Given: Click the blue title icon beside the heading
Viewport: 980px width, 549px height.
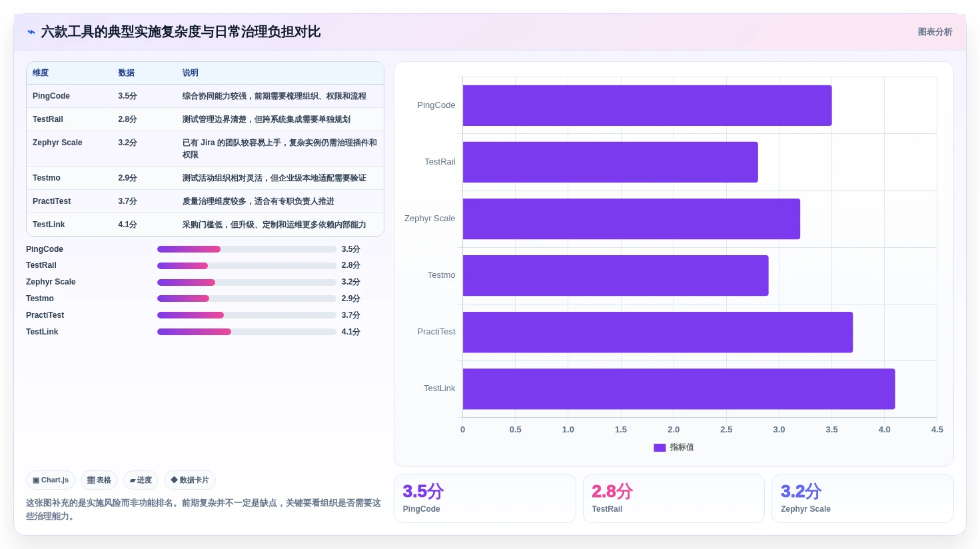Looking at the screenshot, I should pos(31,32).
